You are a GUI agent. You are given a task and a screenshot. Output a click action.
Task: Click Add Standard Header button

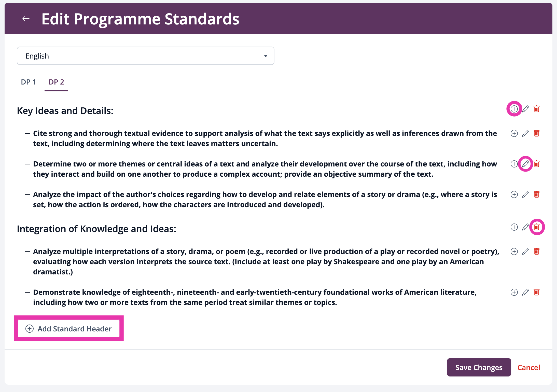(x=69, y=329)
